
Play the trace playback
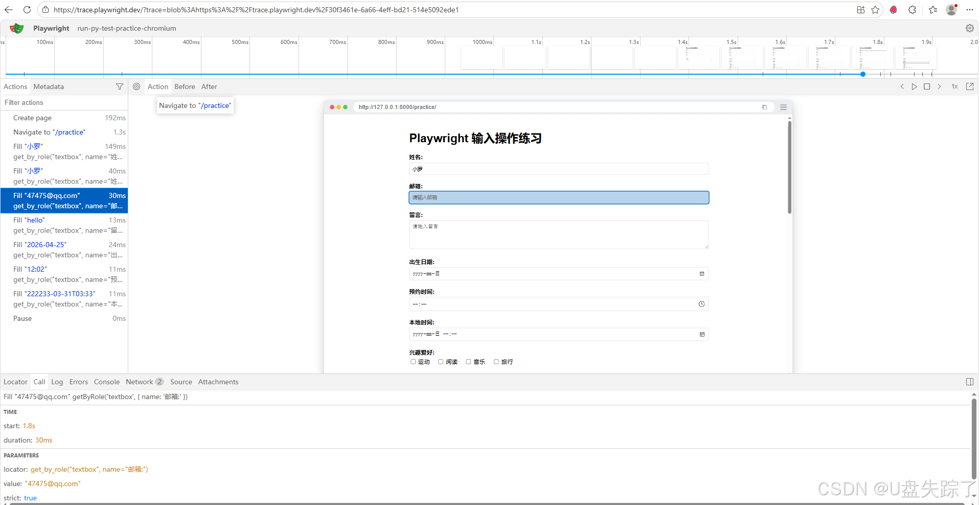915,86
